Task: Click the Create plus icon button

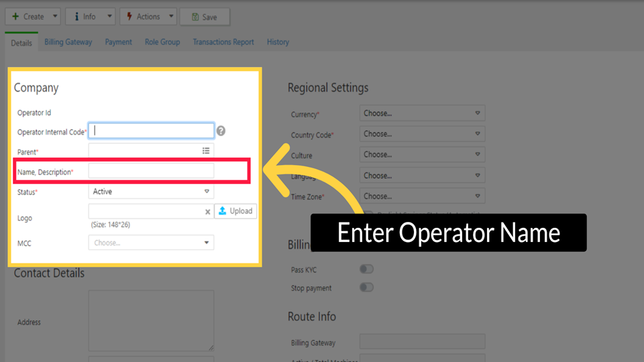Action: pos(28,17)
